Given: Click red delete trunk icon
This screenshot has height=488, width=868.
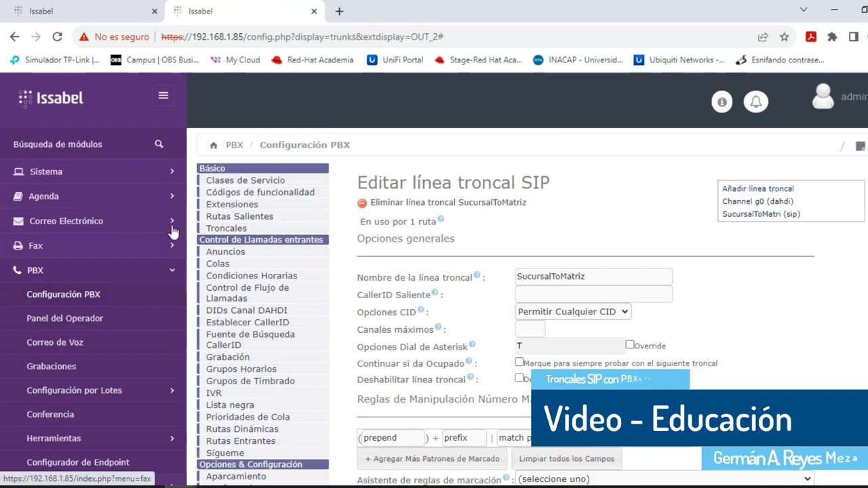Looking at the screenshot, I should coord(362,203).
